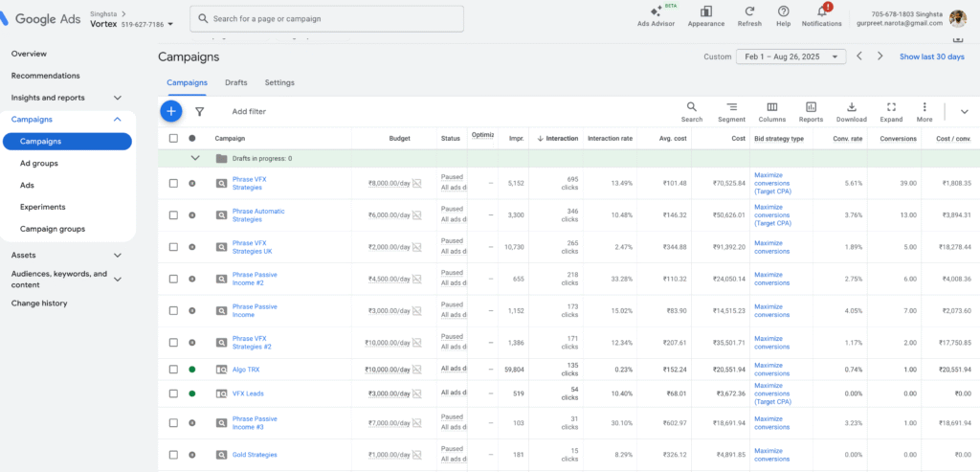Open the Algo TRX campaign link
Viewport: 980px width, 472px height.
click(x=246, y=370)
